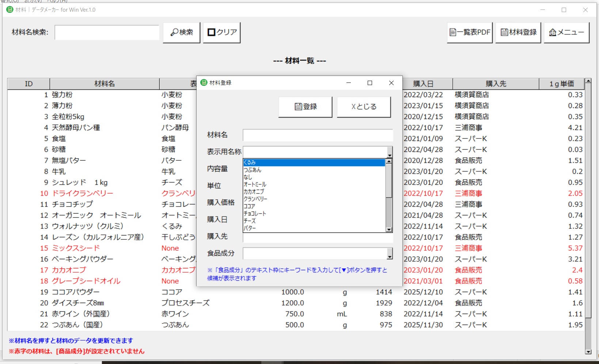
Task: Close the 材料登録 dialog with X
Action: [391, 83]
